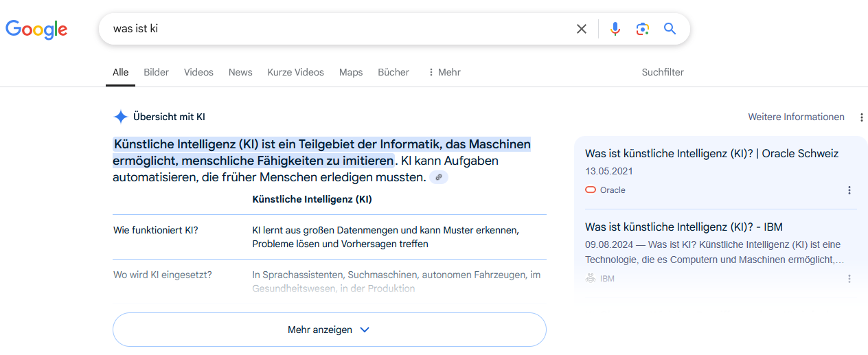
Task: Switch to the Videos tab
Action: pos(198,72)
